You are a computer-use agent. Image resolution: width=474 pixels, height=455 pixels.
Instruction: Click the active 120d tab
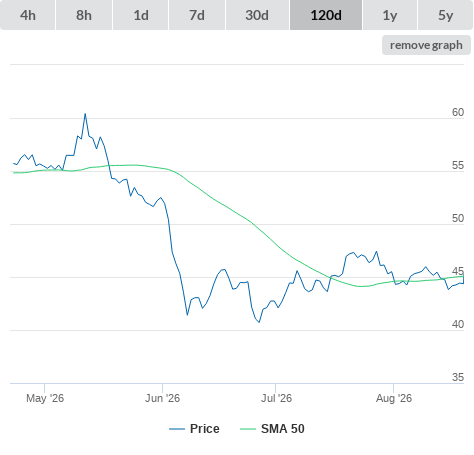tap(326, 15)
